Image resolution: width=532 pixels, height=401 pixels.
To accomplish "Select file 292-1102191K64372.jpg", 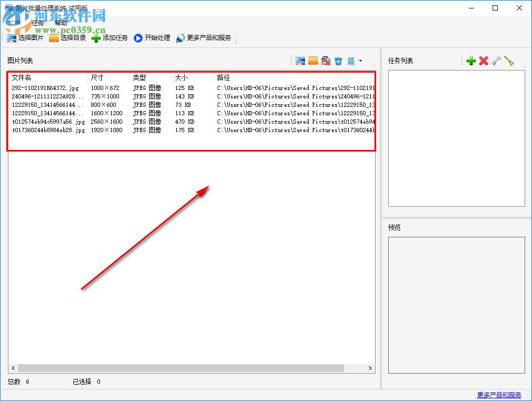I will point(45,88).
